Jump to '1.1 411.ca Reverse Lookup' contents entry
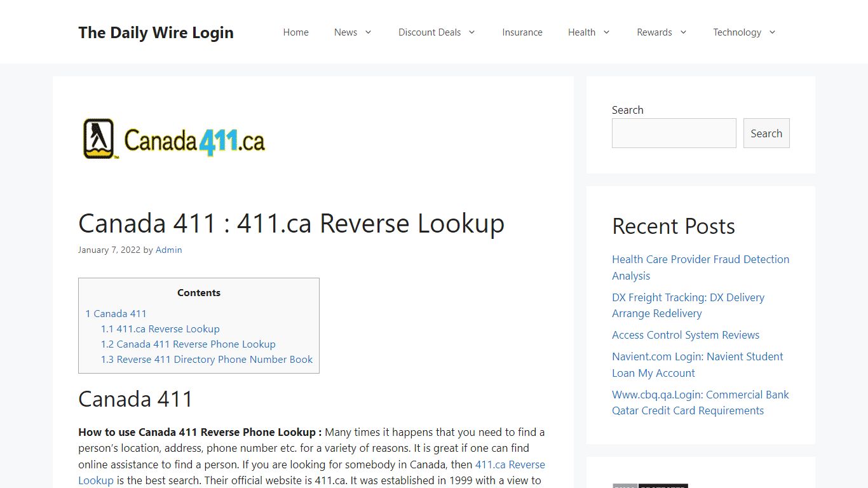The height and width of the screenshot is (488, 868). (x=160, y=329)
